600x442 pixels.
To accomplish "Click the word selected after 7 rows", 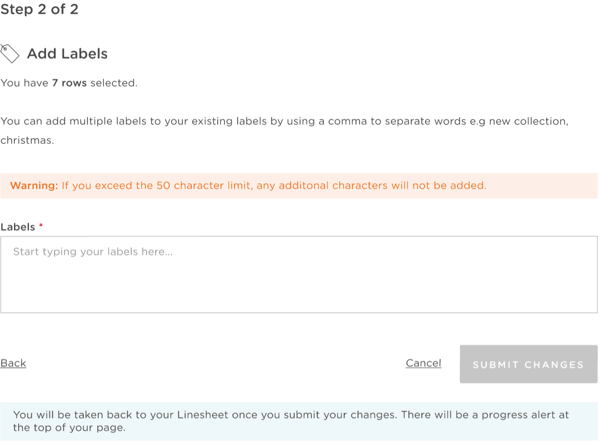I will [x=113, y=83].
